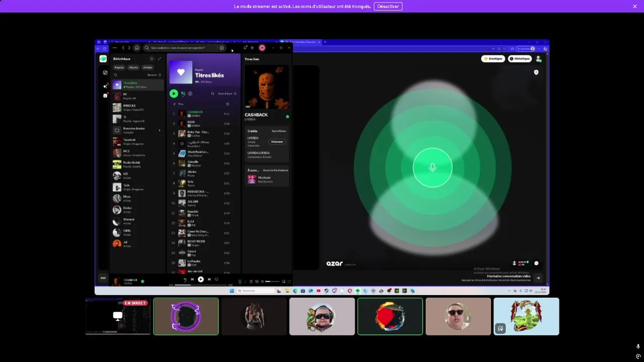Search inside the Titres likés playlist
The image size is (644, 362).
coord(212,94)
